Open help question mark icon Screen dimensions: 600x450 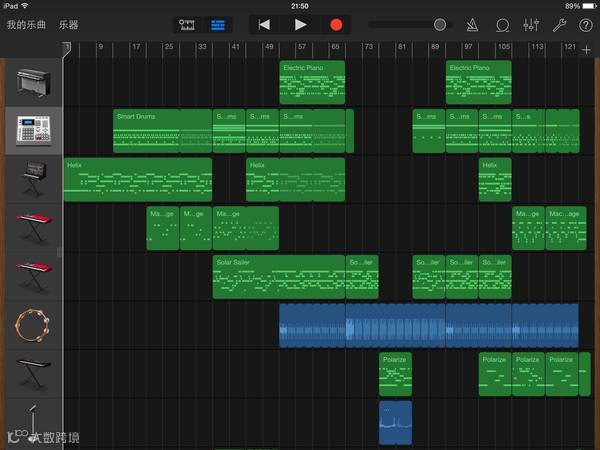585,25
